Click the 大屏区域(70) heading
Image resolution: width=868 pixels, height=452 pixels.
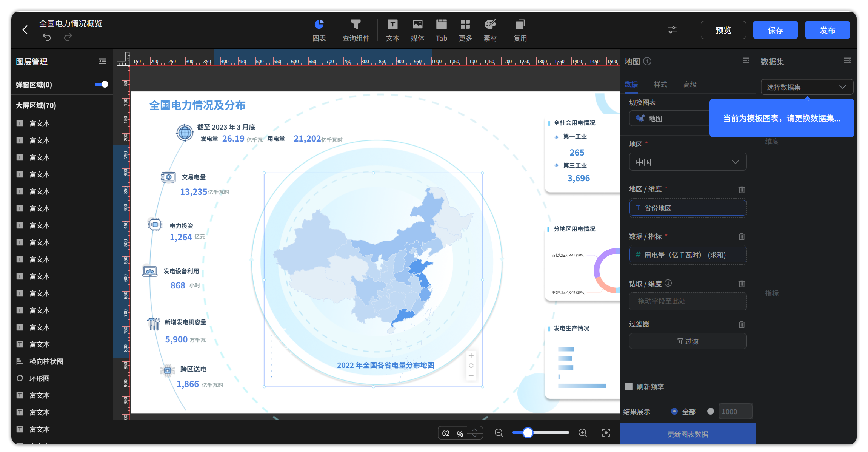pyautogui.click(x=36, y=106)
